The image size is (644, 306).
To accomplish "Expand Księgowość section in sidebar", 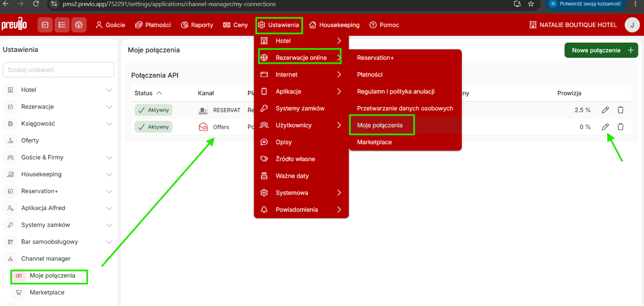I will pos(58,124).
